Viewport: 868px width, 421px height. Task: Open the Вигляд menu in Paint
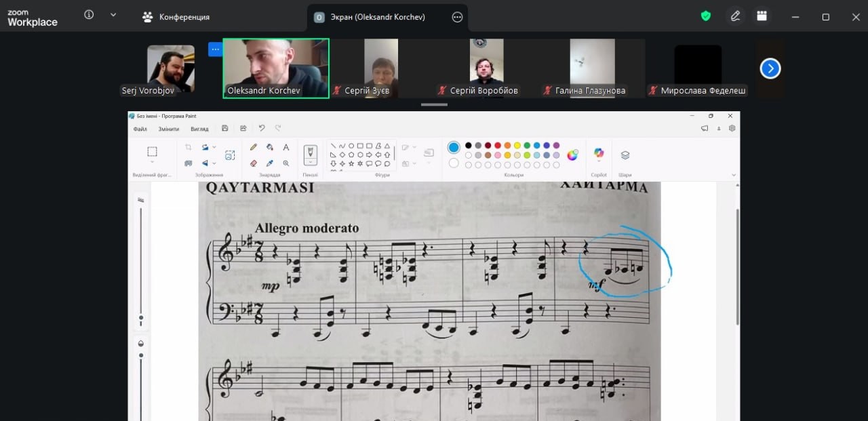point(199,129)
